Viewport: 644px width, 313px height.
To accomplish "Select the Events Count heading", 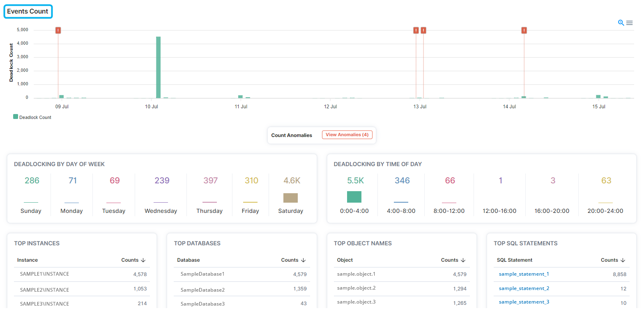I will tap(28, 11).
